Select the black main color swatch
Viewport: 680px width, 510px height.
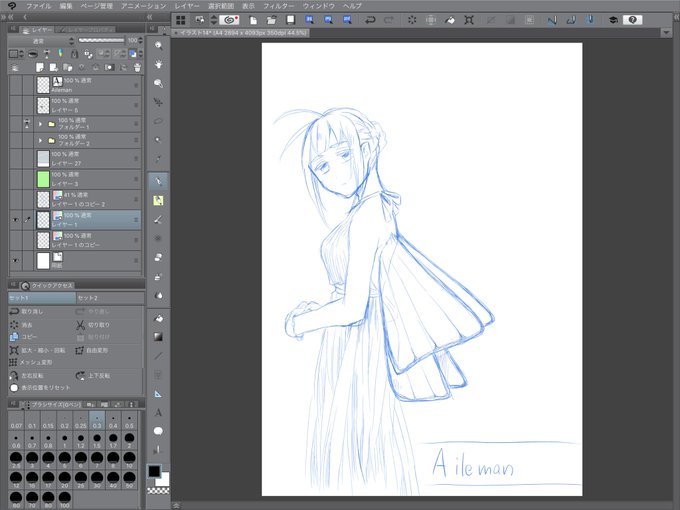pos(154,471)
